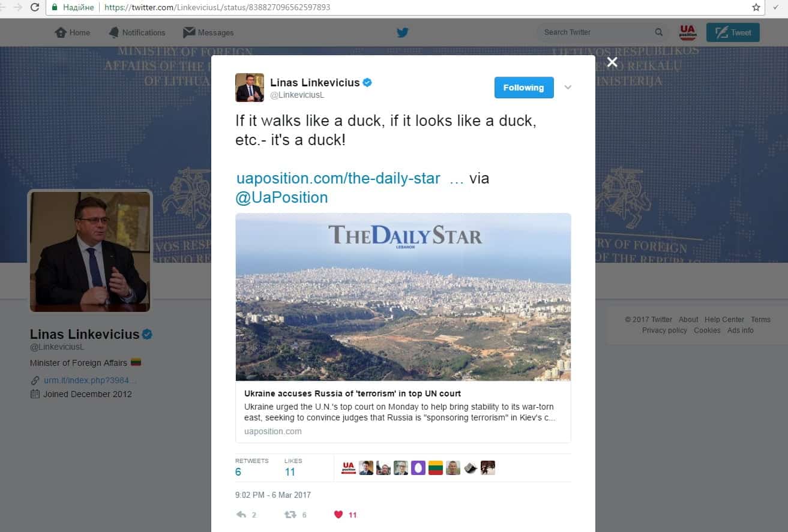Open the uaposition.com/the-daily-star link
788x532 pixels.
coord(338,178)
